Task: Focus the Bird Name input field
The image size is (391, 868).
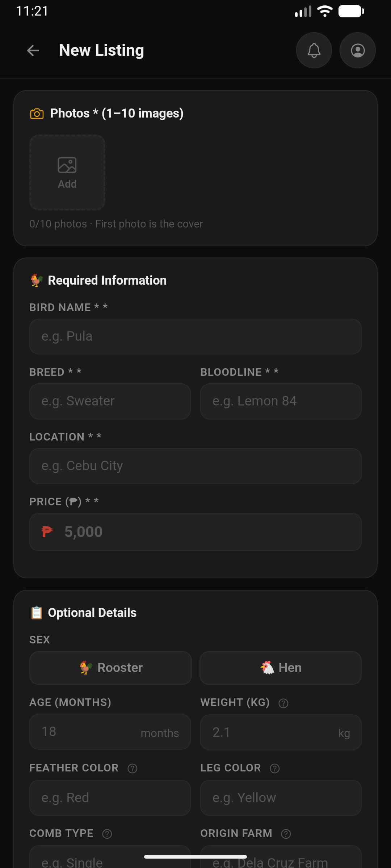Action: click(195, 336)
